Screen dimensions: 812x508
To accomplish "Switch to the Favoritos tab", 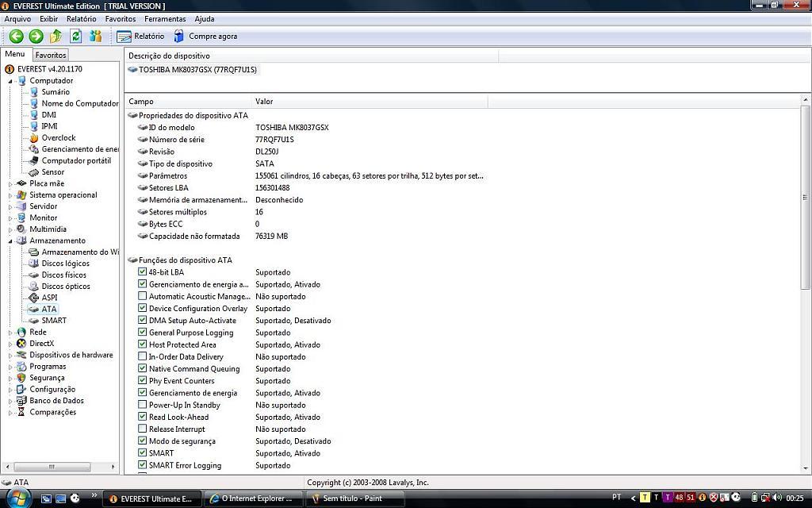I will (x=51, y=55).
